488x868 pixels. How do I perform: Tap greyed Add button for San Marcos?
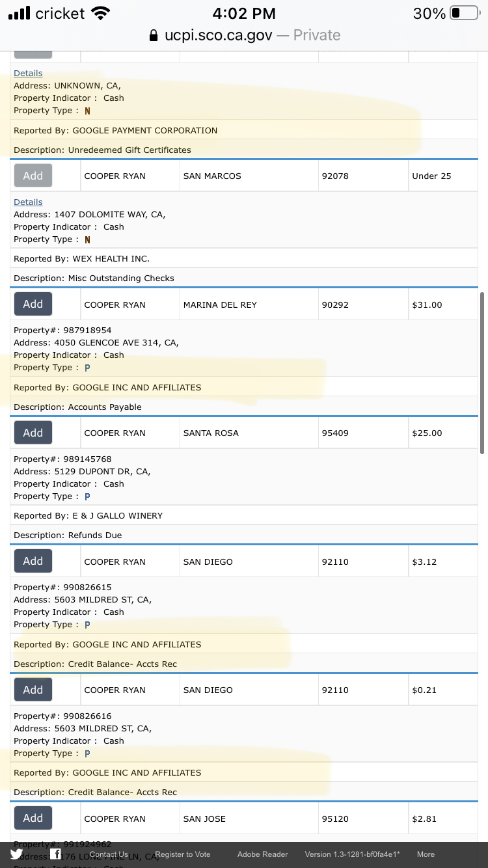[x=33, y=176]
